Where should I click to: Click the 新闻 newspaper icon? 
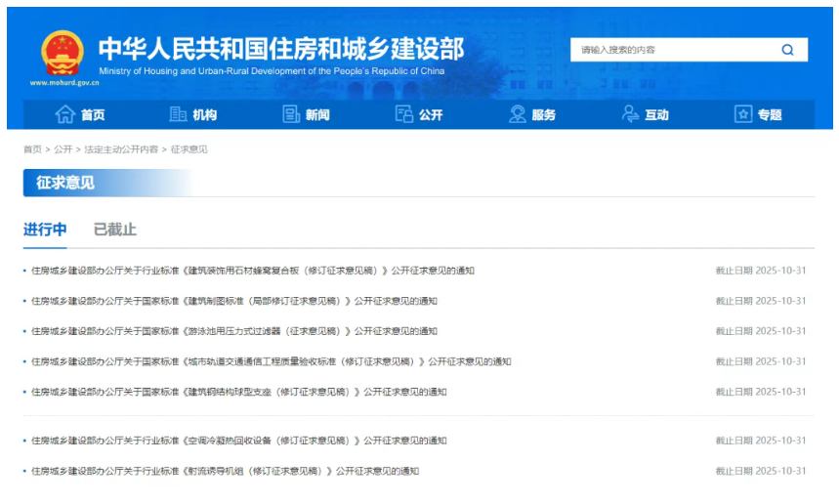pyautogui.click(x=291, y=114)
